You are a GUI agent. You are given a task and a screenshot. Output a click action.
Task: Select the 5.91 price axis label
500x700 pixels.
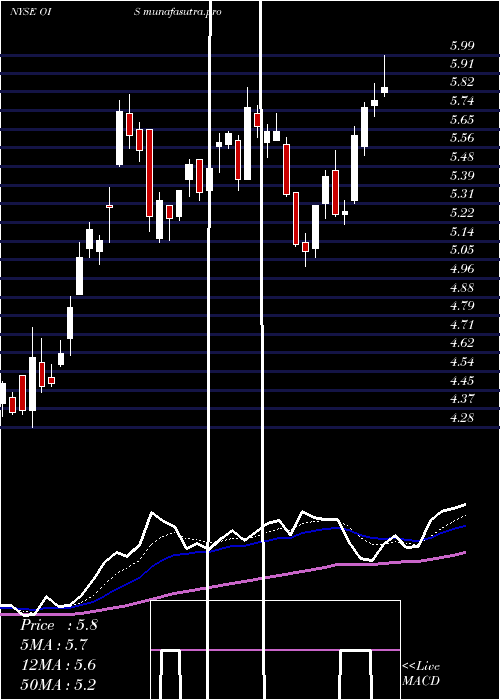coord(462,63)
